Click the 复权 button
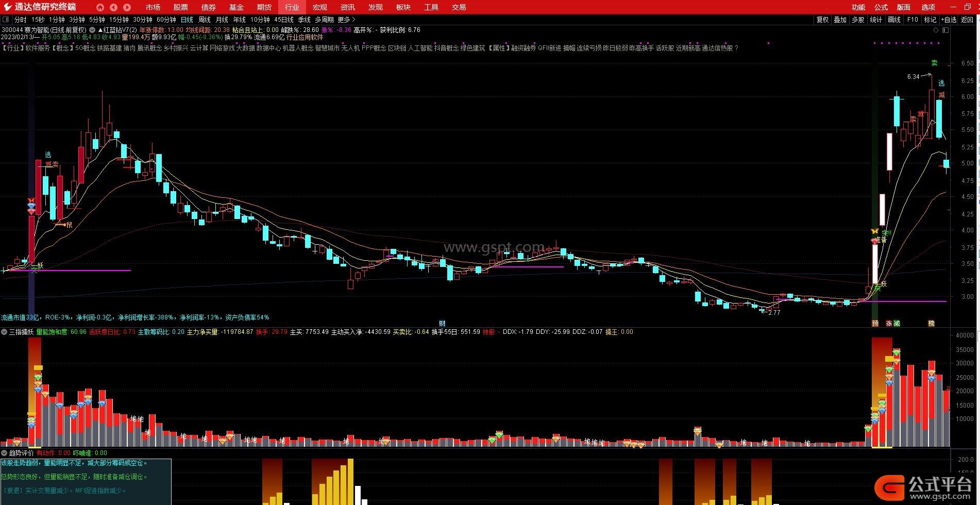The image size is (980, 505). (823, 20)
